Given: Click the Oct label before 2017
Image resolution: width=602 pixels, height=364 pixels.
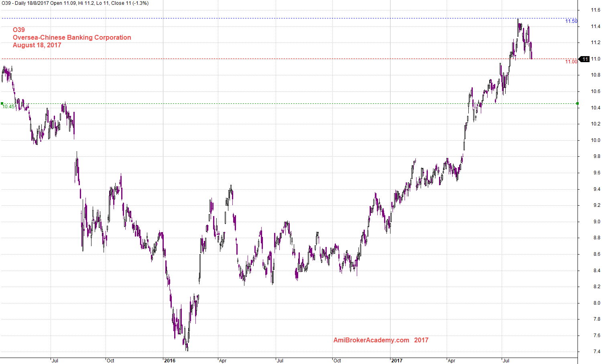Looking at the screenshot, I should tap(337, 361).
